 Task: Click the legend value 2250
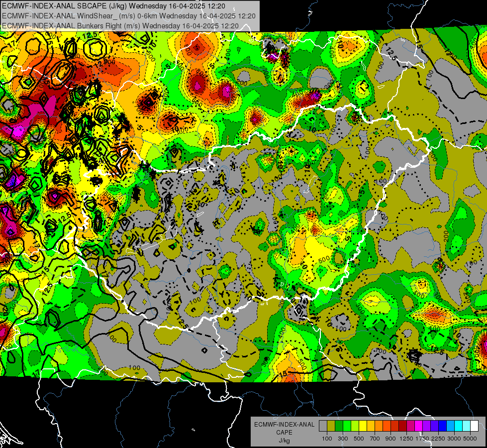[438, 439]
